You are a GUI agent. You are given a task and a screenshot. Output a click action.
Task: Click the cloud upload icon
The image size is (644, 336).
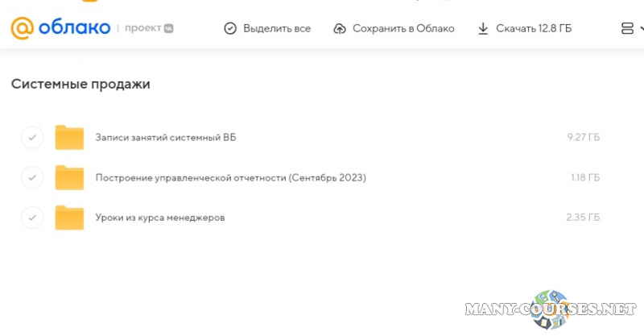tap(339, 29)
